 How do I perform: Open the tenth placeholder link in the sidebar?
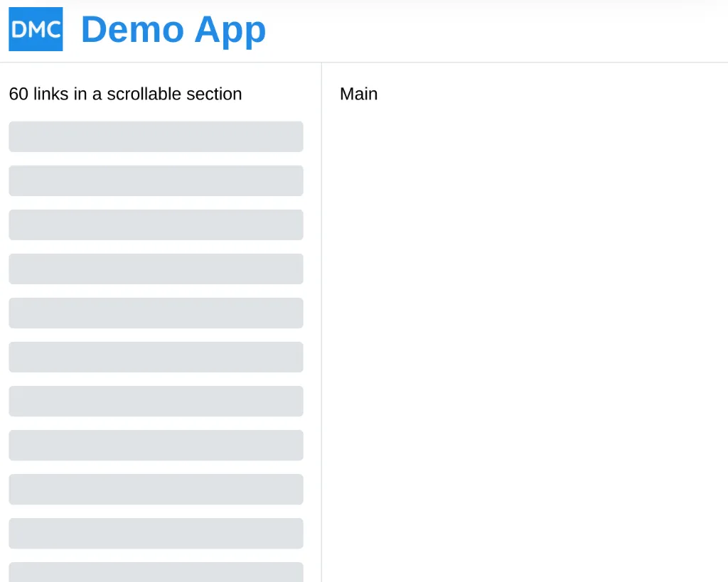[156, 533]
